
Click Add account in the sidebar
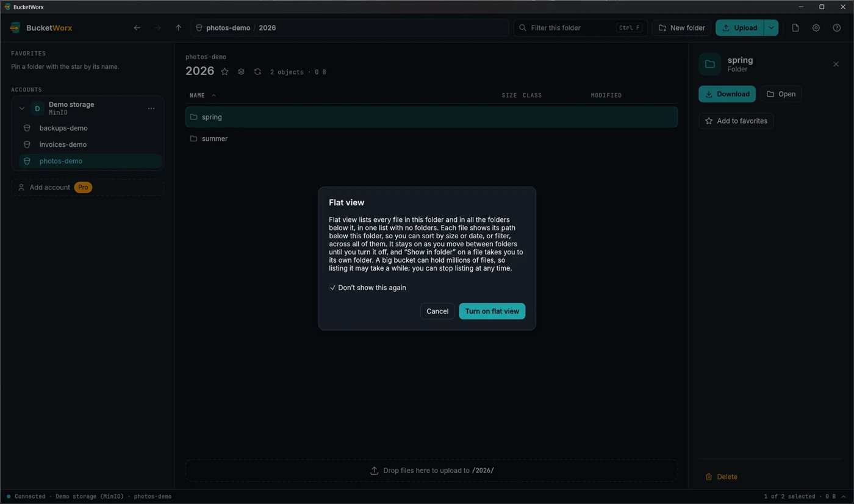(x=88, y=187)
